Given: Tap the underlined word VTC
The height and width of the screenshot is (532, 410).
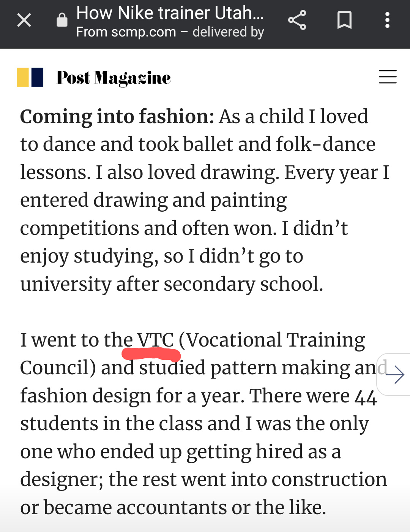Looking at the screenshot, I should tap(155, 340).
